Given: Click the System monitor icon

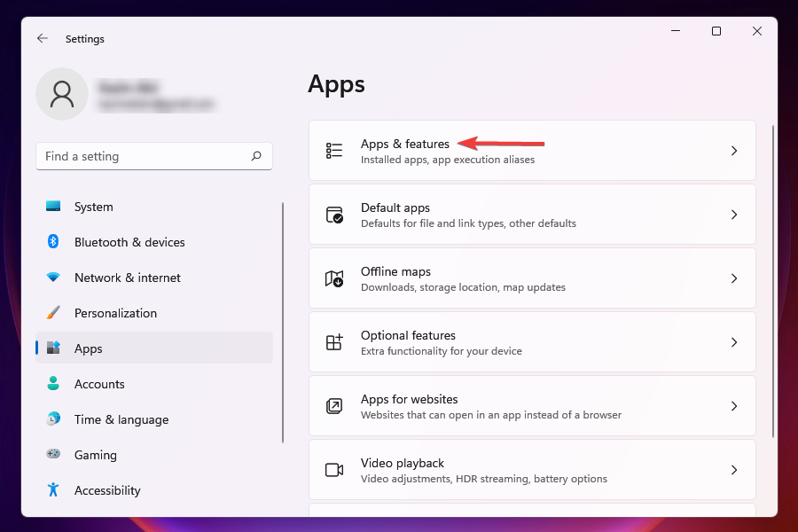Looking at the screenshot, I should pyautogui.click(x=53, y=207).
